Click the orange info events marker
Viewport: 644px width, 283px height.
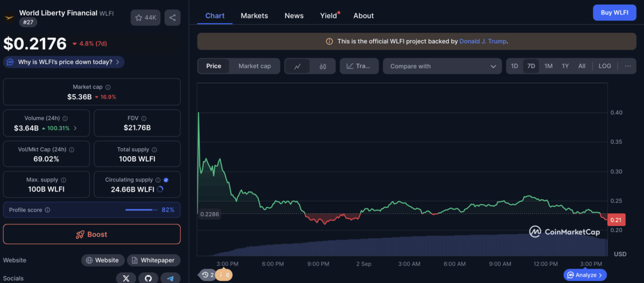[224, 275]
